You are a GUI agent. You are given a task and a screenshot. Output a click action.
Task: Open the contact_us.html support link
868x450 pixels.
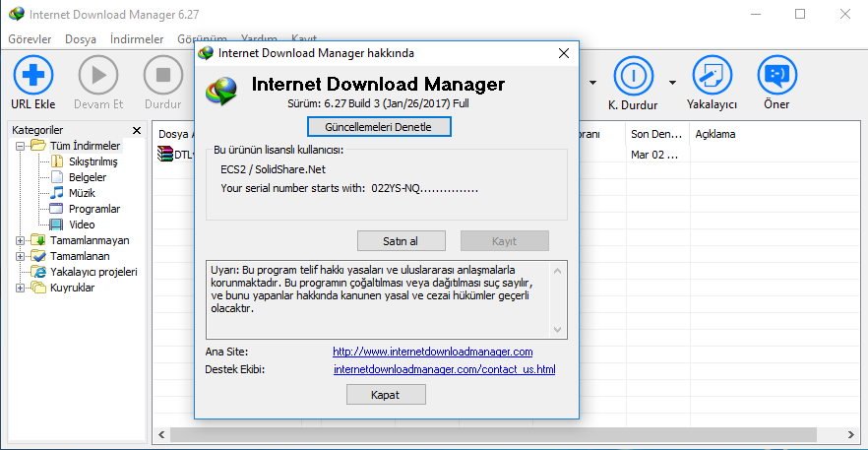click(445, 369)
